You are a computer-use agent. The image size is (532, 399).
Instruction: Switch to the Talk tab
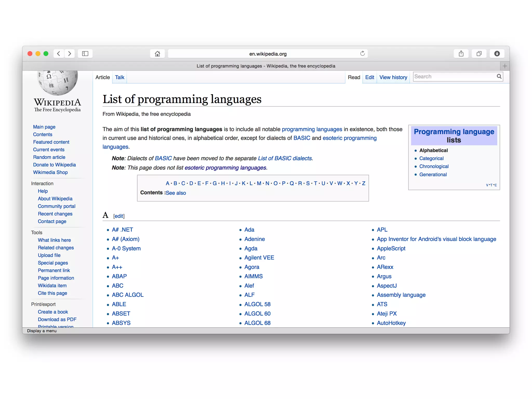point(119,77)
